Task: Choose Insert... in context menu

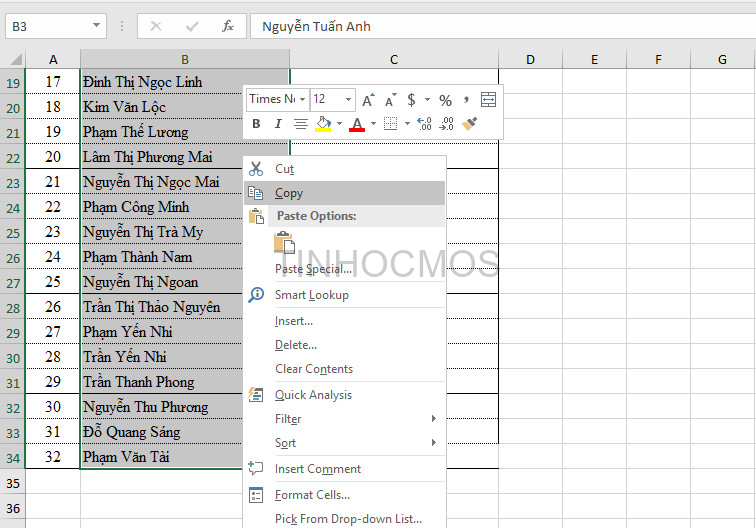Action: tap(345, 321)
